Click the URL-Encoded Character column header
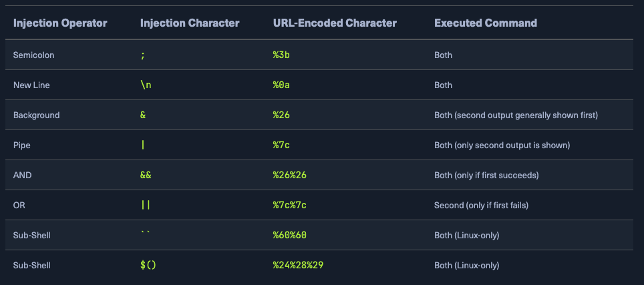The width and height of the screenshot is (644, 285). pyautogui.click(x=335, y=23)
